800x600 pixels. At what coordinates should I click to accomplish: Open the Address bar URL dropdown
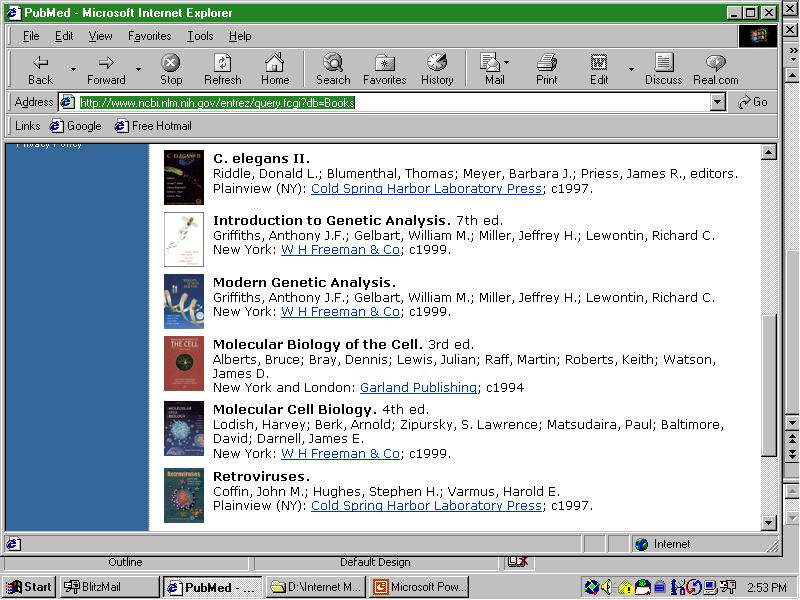(718, 103)
